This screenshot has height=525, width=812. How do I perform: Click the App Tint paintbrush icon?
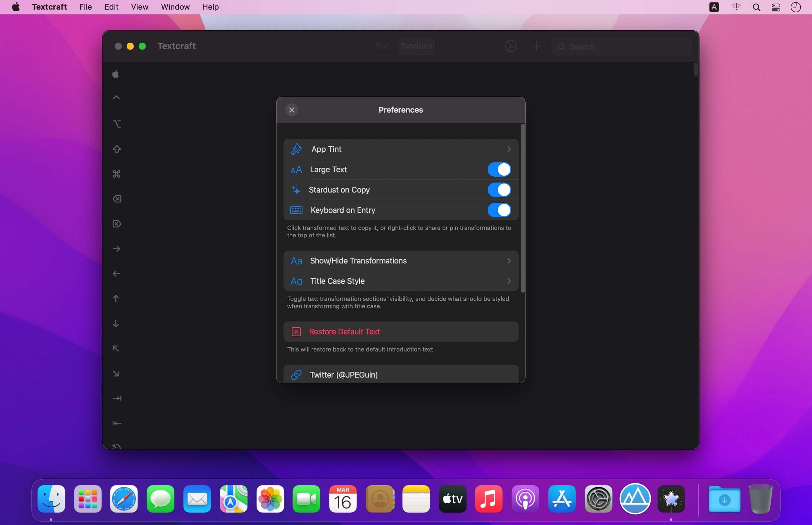[x=296, y=149]
